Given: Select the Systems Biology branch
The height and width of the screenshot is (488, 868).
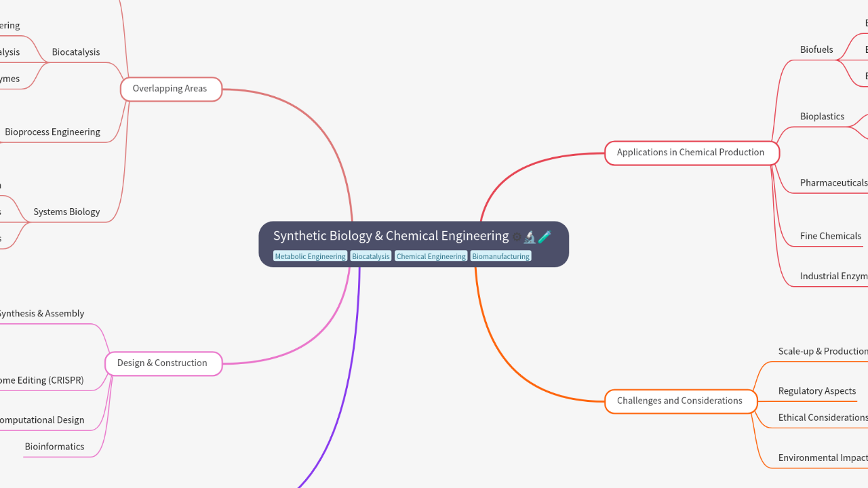Looking at the screenshot, I should [x=66, y=212].
